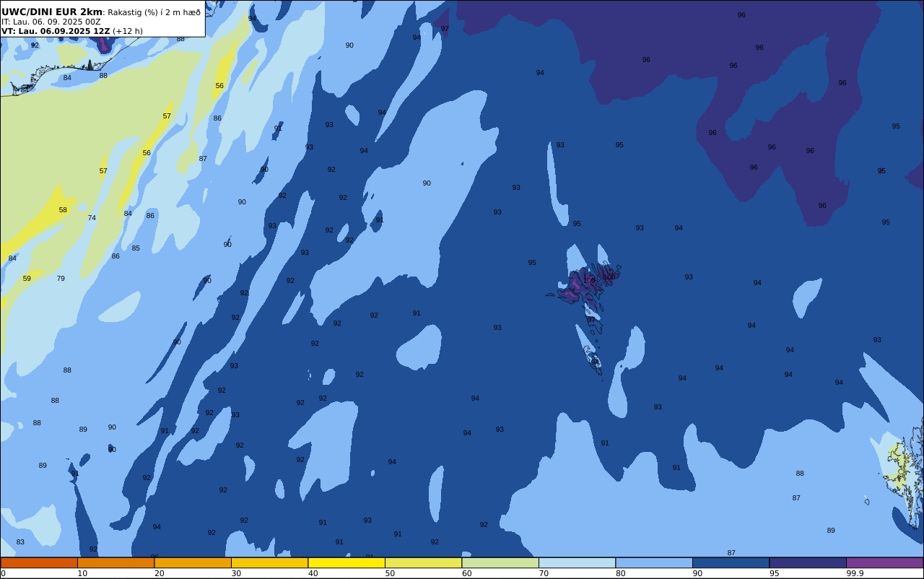Viewport: 924px width, 579px height.
Task: Click the '30' legend tick label
Action: coord(236,573)
